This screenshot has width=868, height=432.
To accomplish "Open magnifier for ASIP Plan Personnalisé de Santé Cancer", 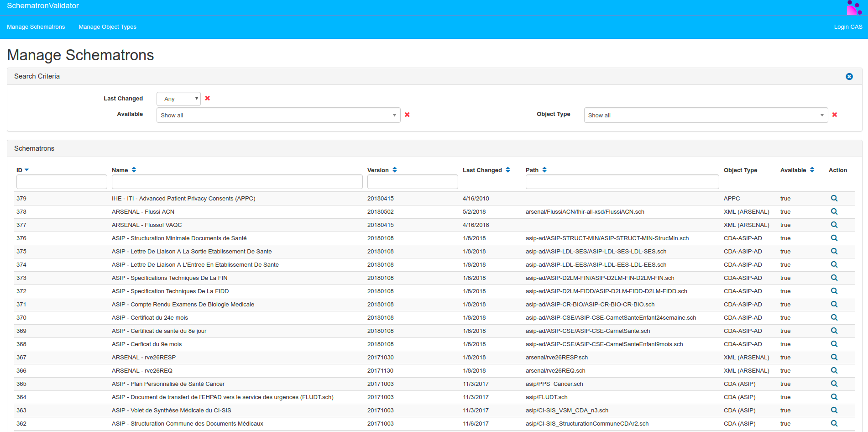I will pyautogui.click(x=834, y=384).
